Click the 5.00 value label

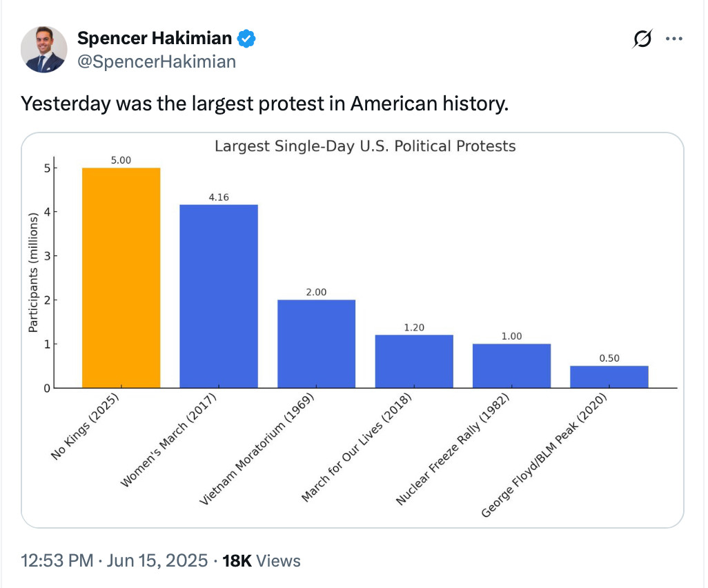coord(121,160)
